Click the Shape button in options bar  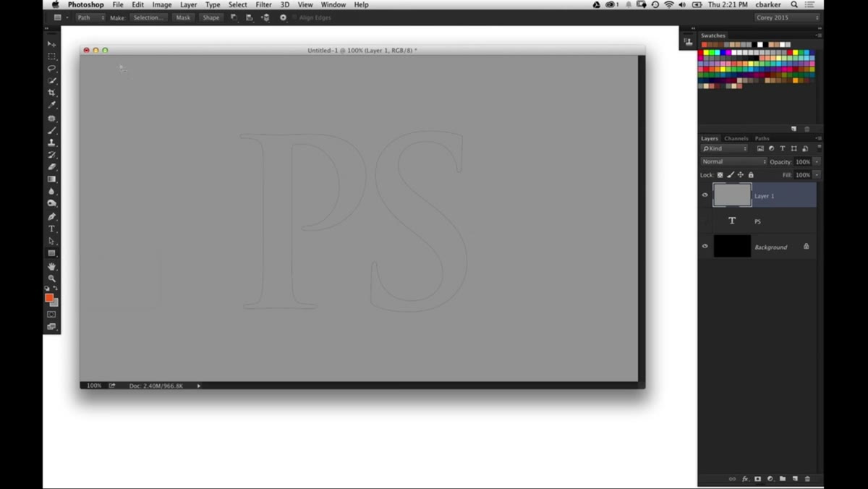(x=210, y=17)
